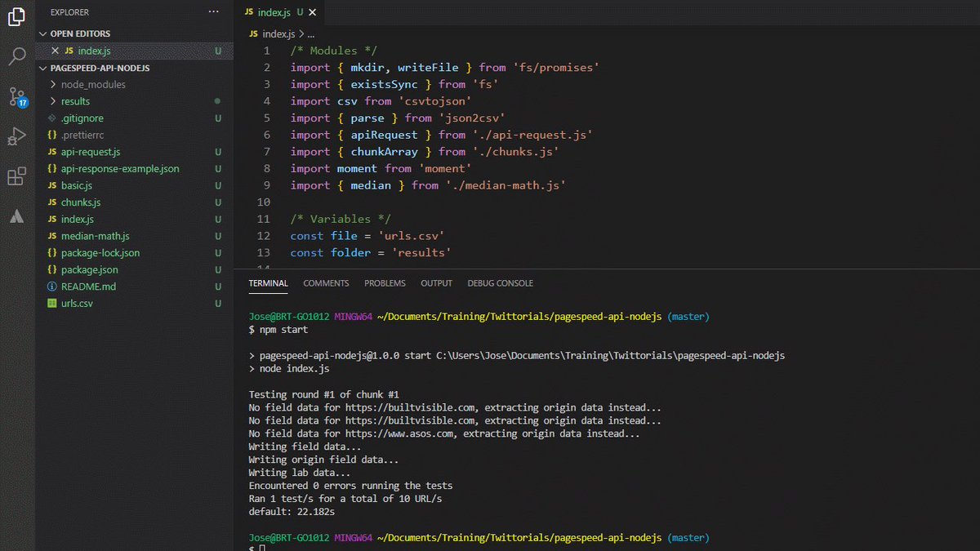
Task: Open api-request.js in the file tree
Action: [91, 152]
